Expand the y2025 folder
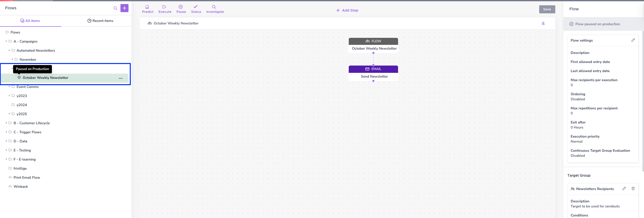The height and width of the screenshot is (218, 644). (x=9, y=114)
